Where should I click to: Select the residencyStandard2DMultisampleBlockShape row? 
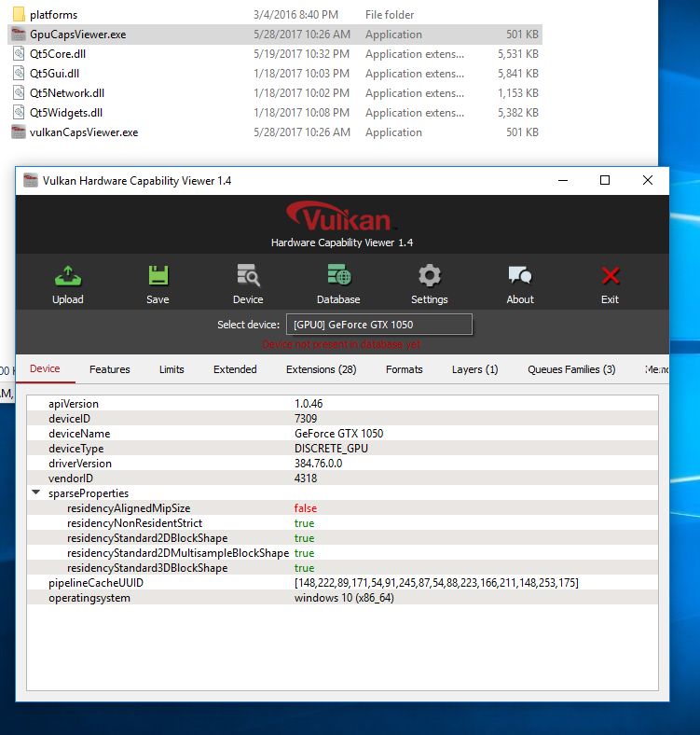342,553
